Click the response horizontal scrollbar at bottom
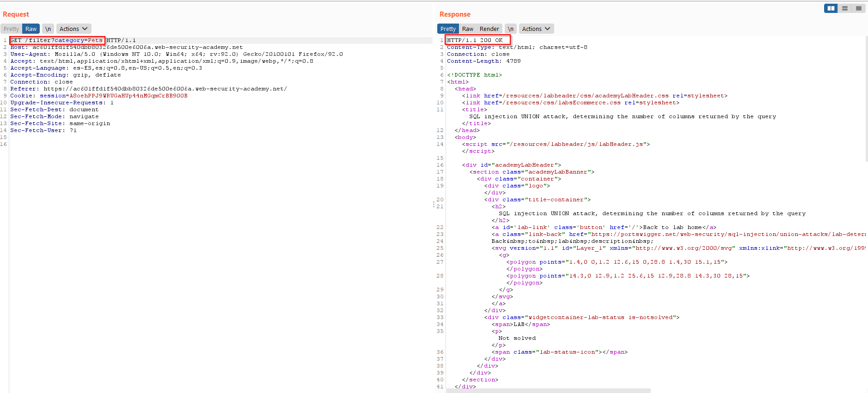This screenshot has height=393, width=868. pyautogui.click(x=548, y=391)
